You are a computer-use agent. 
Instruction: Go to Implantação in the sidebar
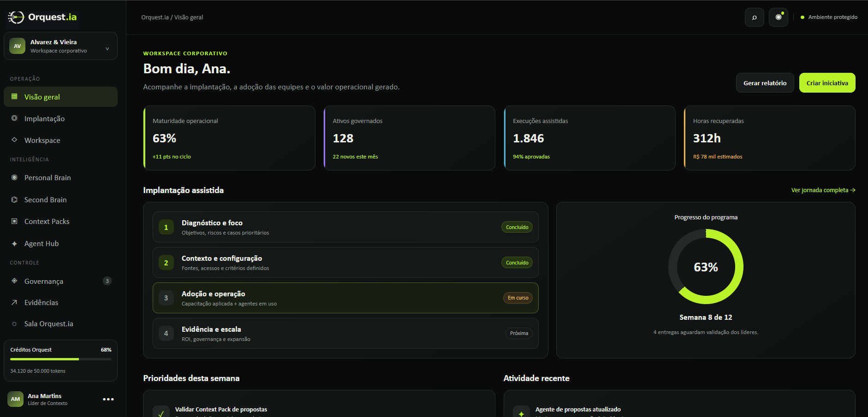coord(60,118)
